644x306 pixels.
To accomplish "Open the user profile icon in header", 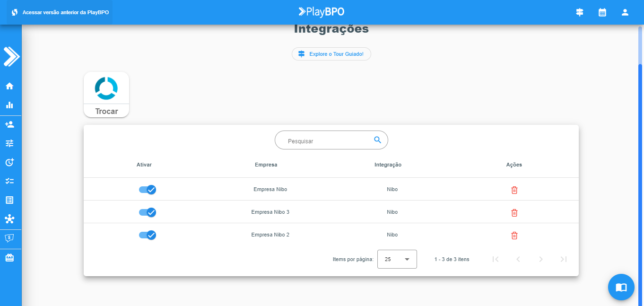I will (x=625, y=12).
